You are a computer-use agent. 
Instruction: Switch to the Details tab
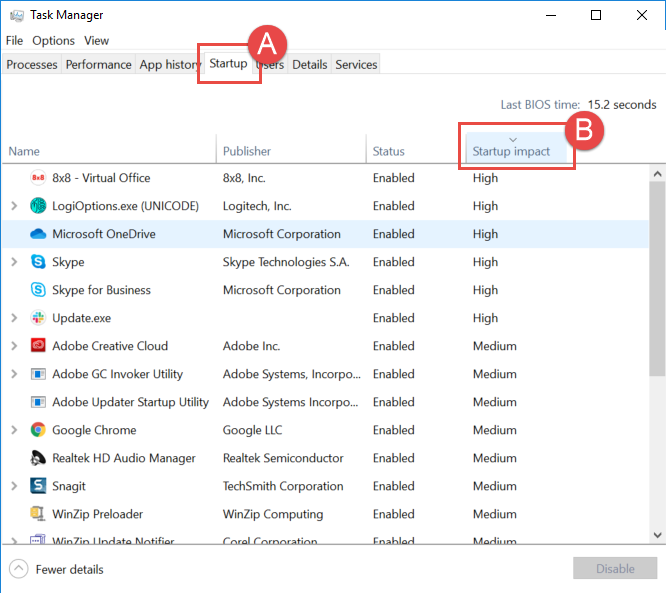coord(310,65)
